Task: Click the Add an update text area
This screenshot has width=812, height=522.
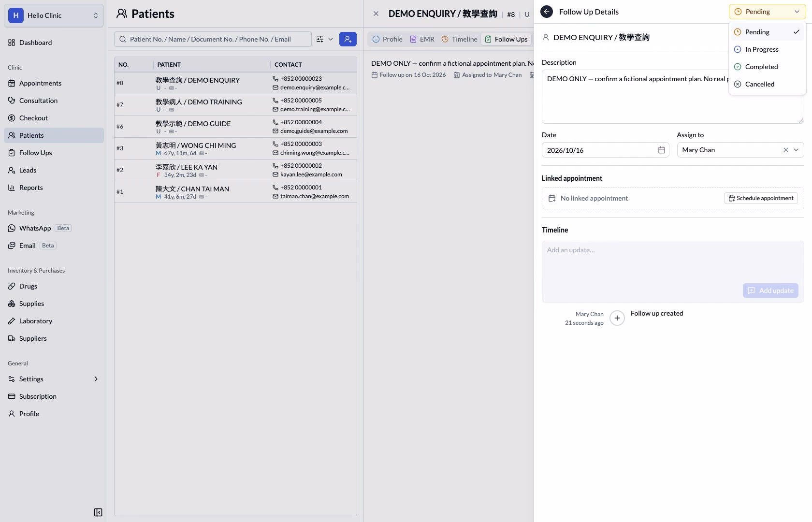Action: (673, 261)
